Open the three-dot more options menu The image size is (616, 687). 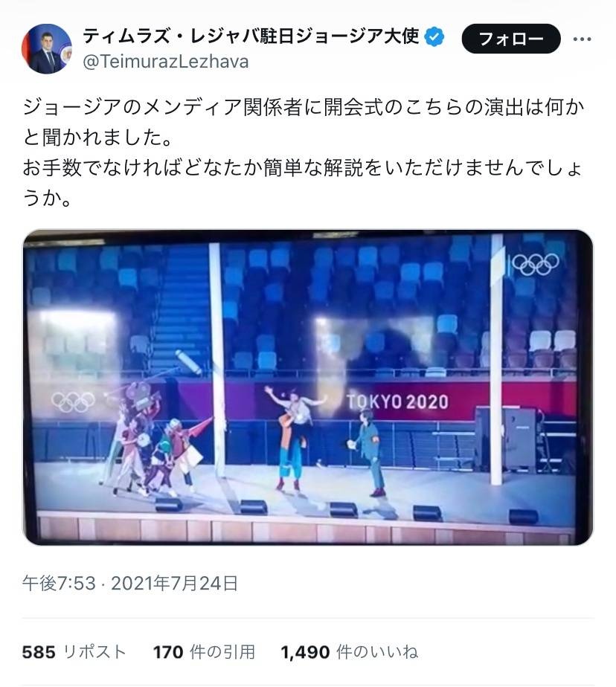(582, 39)
